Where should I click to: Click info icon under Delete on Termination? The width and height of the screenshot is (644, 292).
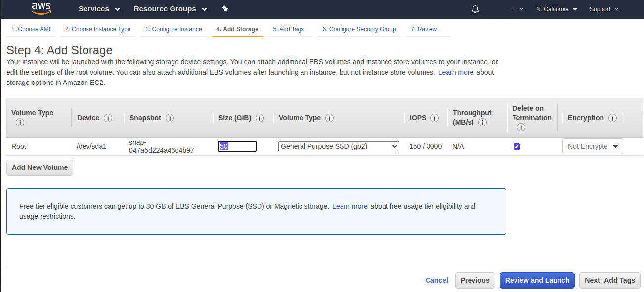(x=521, y=127)
